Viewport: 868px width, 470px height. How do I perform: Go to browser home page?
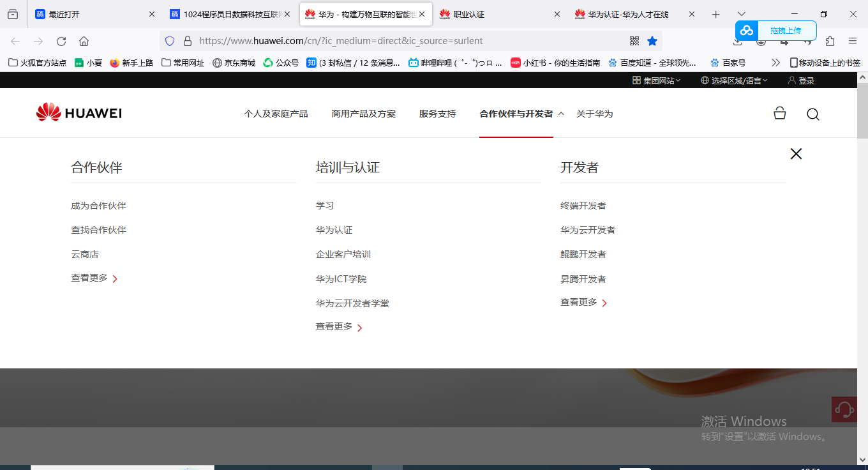coord(84,41)
